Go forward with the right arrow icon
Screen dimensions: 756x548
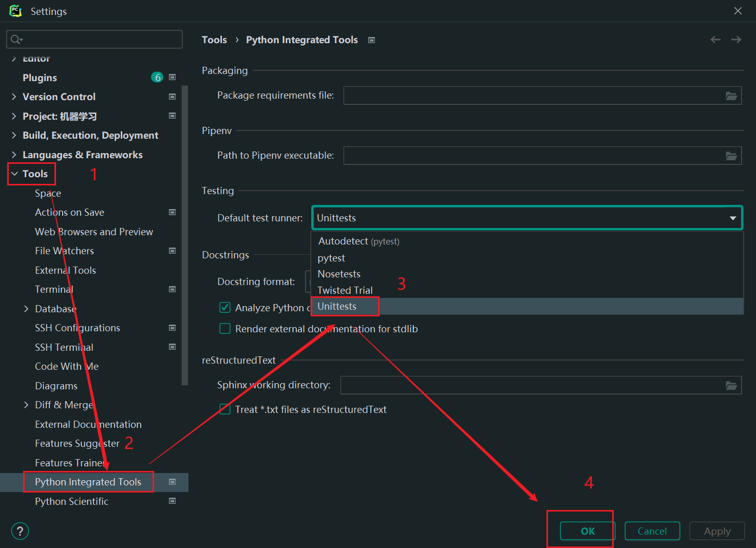tap(736, 40)
